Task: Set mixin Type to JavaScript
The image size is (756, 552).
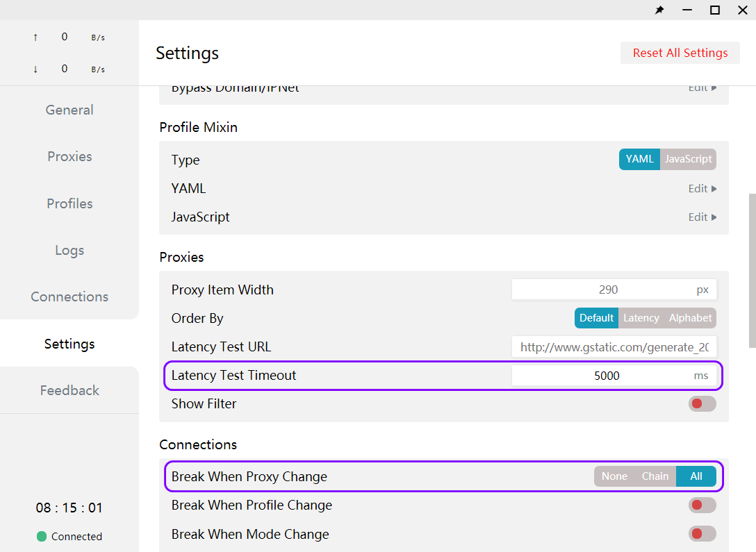Action: [x=688, y=159]
